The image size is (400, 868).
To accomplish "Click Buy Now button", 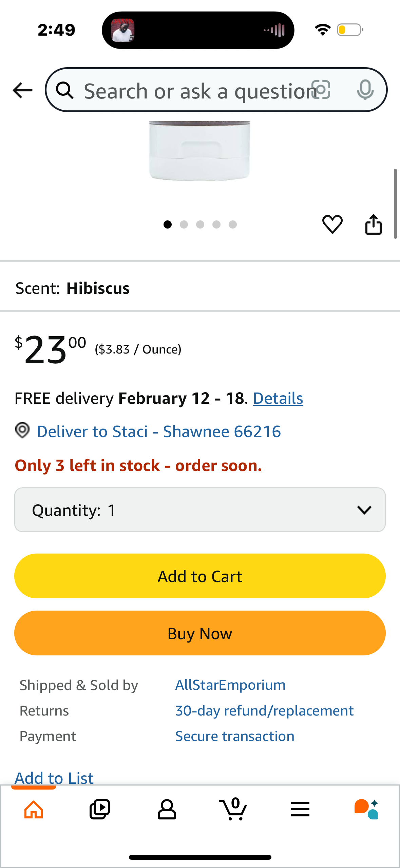I will pyautogui.click(x=200, y=633).
